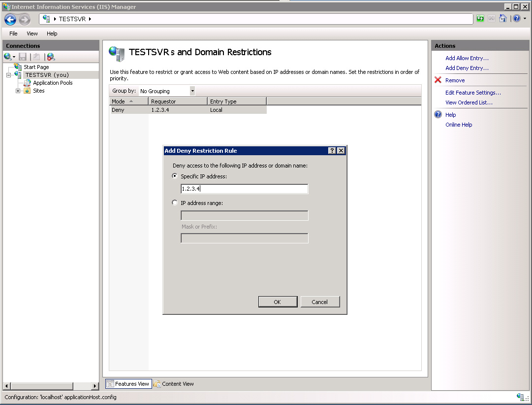Go to the Home page icon
Viewport: 532px width, 405px height.
click(x=503, y=18)
